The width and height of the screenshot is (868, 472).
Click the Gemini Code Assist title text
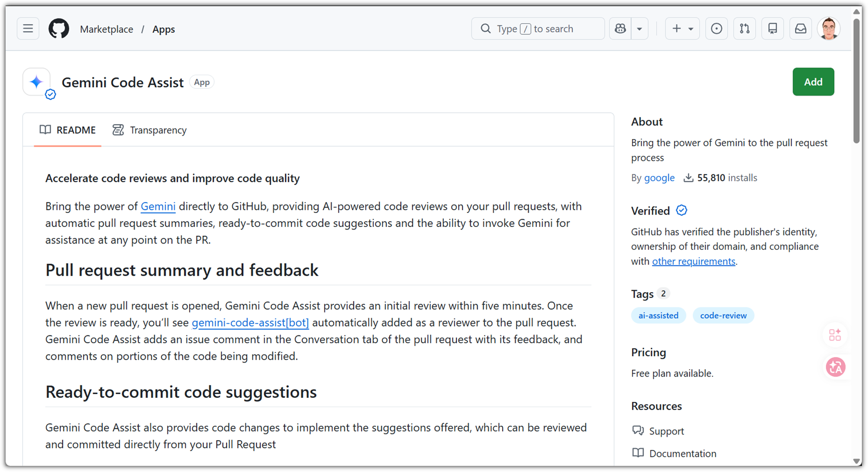[123, 82]
